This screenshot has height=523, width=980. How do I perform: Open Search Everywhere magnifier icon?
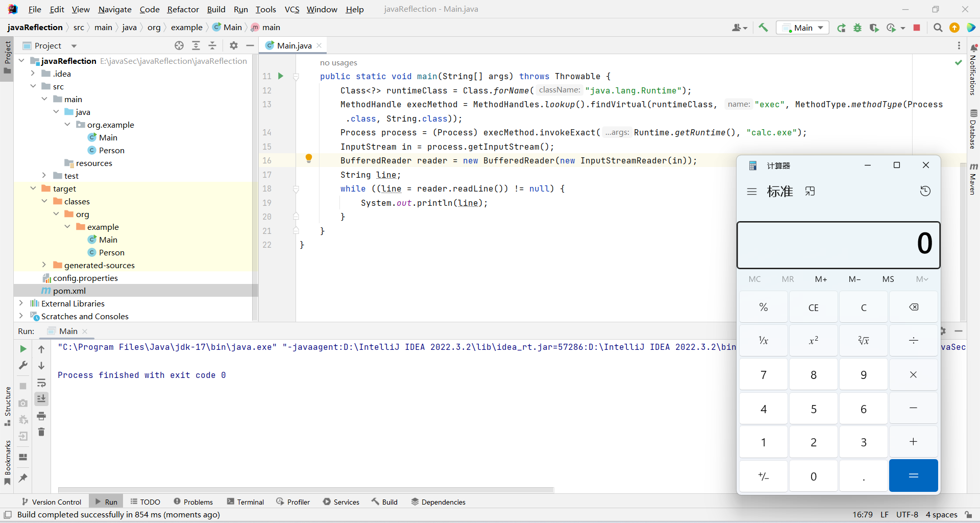coord(938,28)
